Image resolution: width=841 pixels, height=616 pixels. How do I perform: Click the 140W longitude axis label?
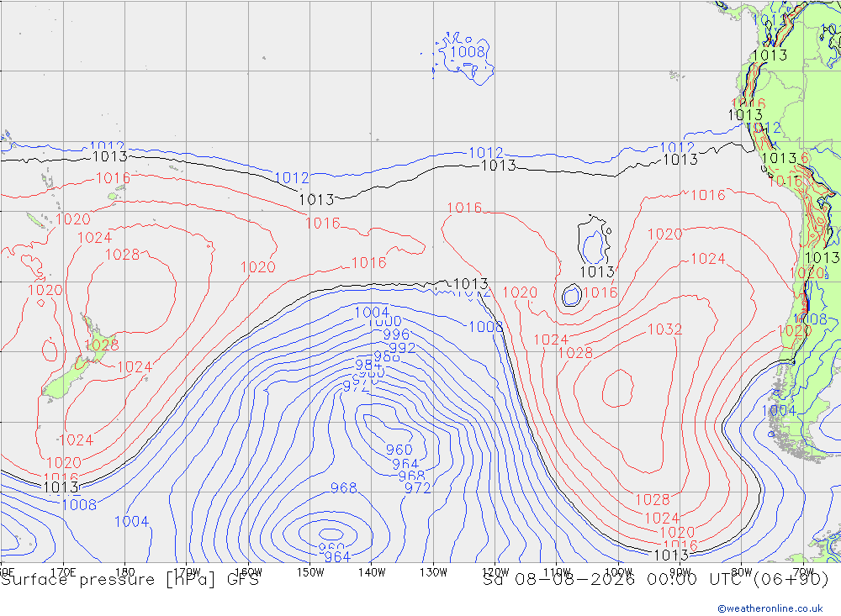click(372, 572)
